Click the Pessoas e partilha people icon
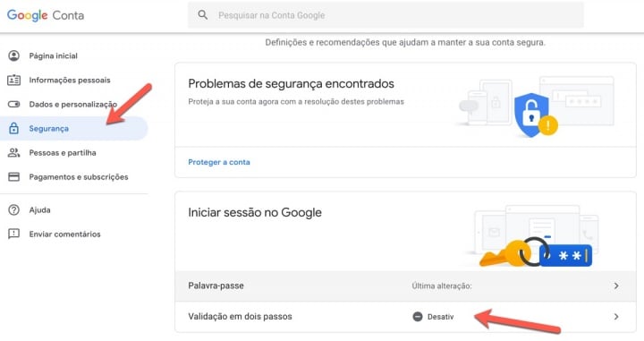 (x=14, y=152)
